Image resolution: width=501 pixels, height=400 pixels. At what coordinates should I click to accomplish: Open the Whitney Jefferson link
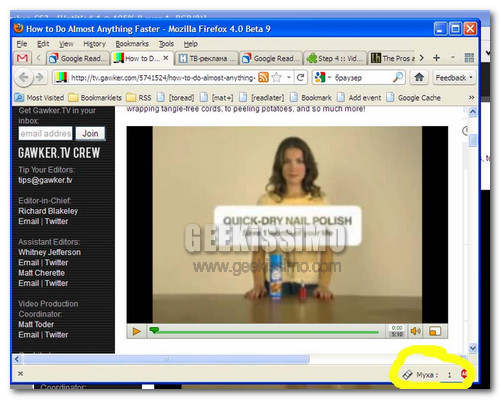coord(49,252)
